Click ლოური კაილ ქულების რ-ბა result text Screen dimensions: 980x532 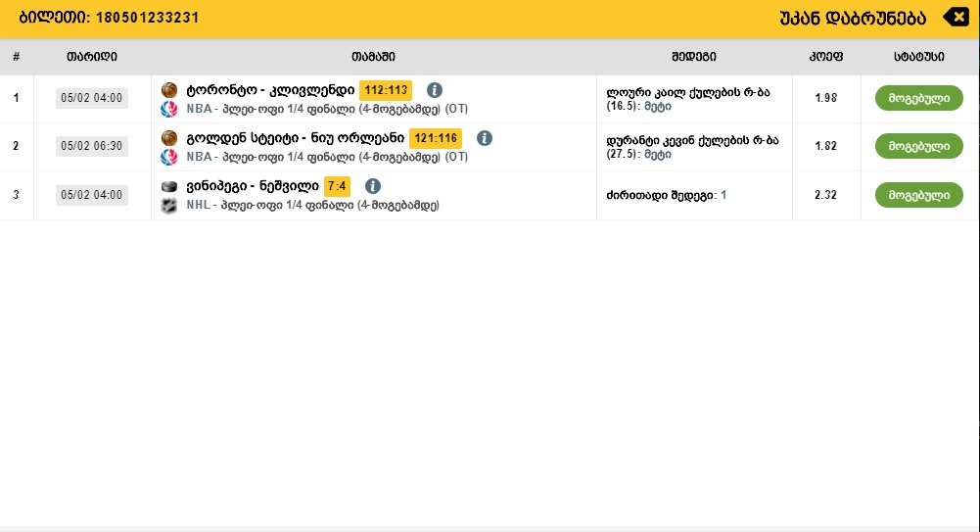pos(688,99)
